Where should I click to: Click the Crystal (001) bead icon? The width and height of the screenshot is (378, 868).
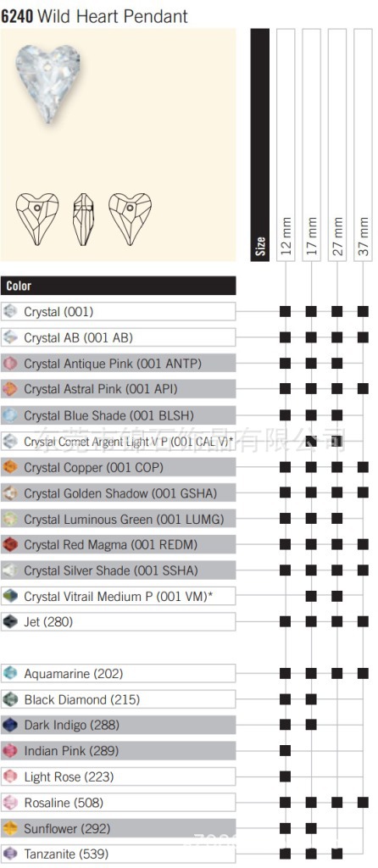(x=10, y=312)
